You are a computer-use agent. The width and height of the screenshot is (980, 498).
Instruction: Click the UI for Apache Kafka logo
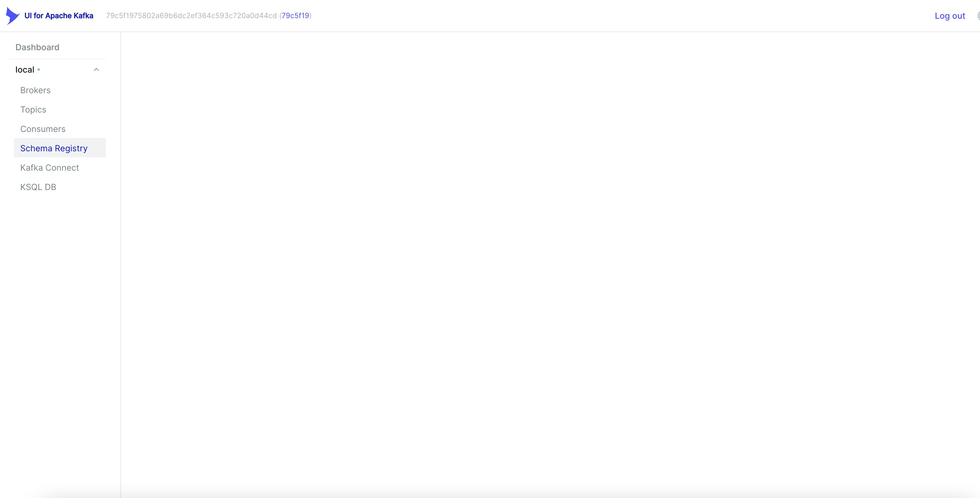coord(13,16)
